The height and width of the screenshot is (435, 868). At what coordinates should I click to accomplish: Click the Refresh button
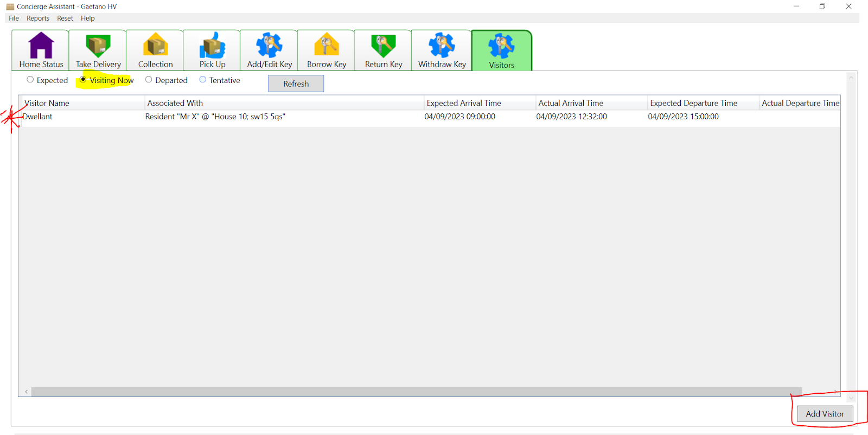(x=296, y=84)
